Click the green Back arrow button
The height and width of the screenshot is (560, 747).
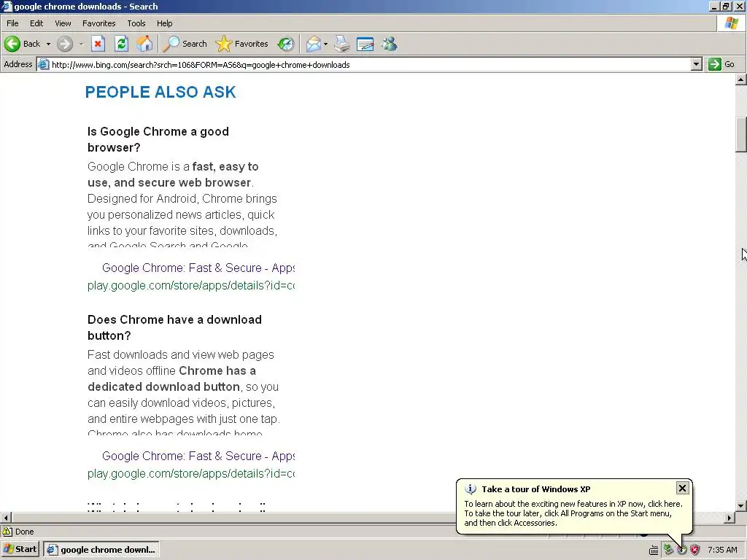[23, 44]
